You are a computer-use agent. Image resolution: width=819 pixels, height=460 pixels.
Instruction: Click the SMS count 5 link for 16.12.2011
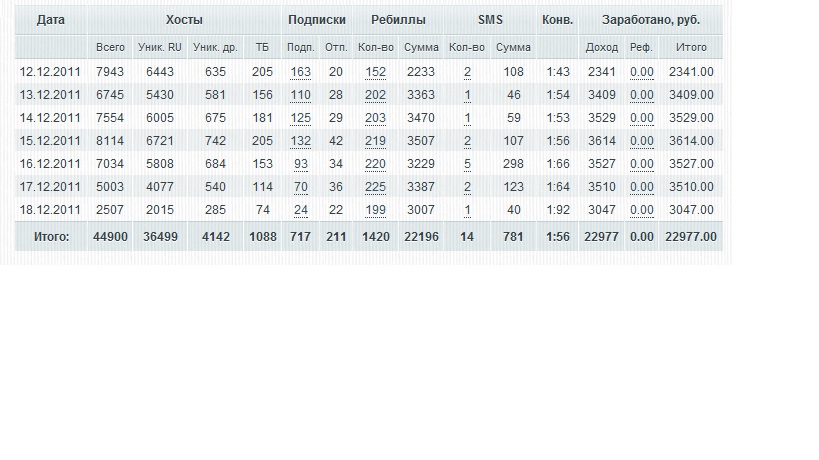coord(467,164)
